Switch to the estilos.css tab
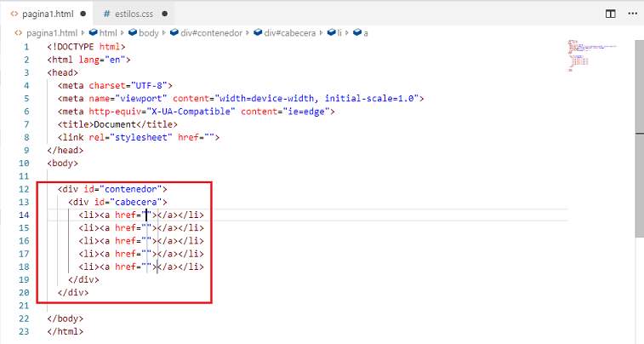The width and height of the screenshot is (644, 344). (134, 14)
